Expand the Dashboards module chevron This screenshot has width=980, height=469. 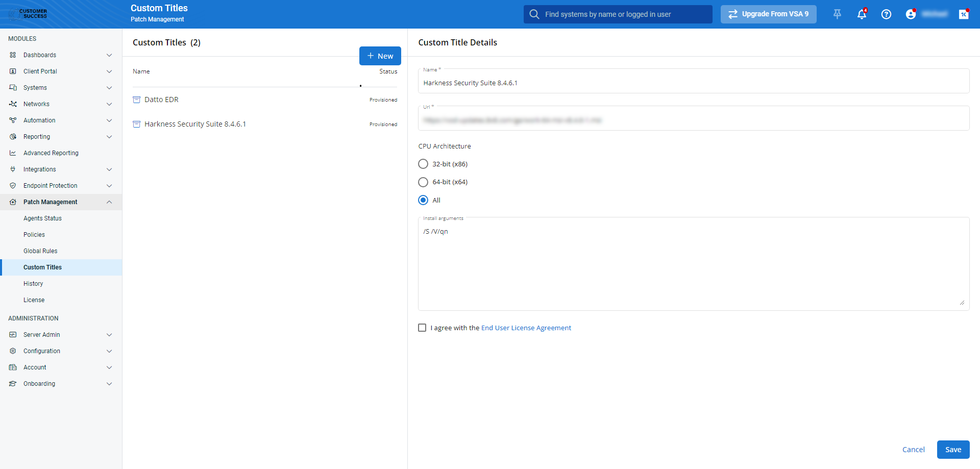tap(109, 55)
